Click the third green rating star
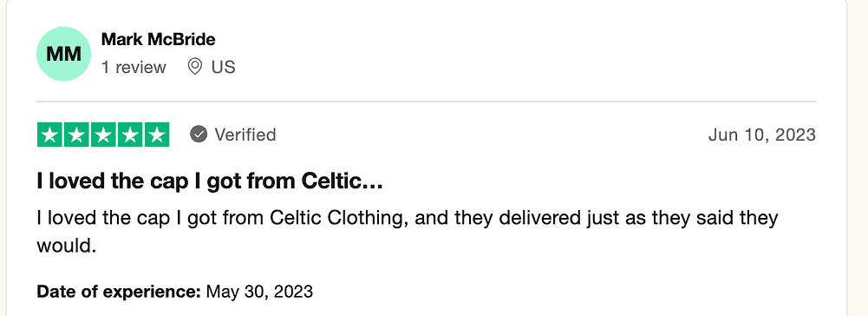This screenshot has width=868, height=316. click(x=103, y=135)
